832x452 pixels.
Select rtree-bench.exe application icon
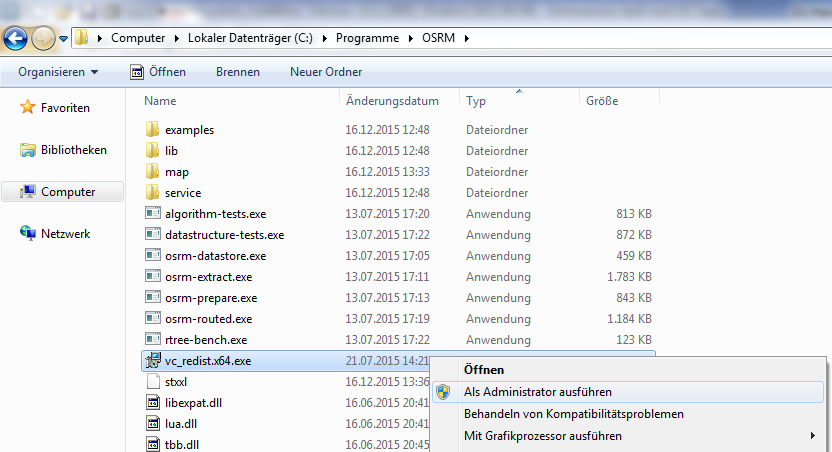tap(153, 340)
